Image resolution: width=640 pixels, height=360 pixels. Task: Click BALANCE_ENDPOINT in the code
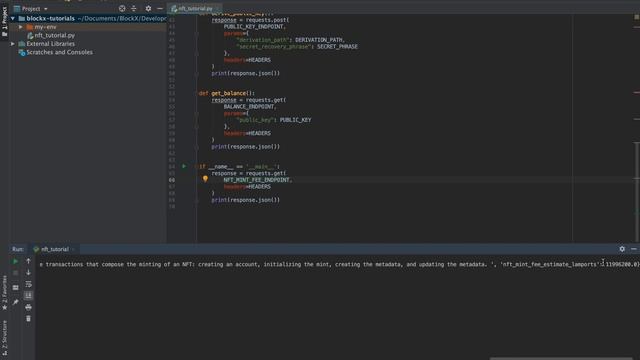tap(249, 107)
